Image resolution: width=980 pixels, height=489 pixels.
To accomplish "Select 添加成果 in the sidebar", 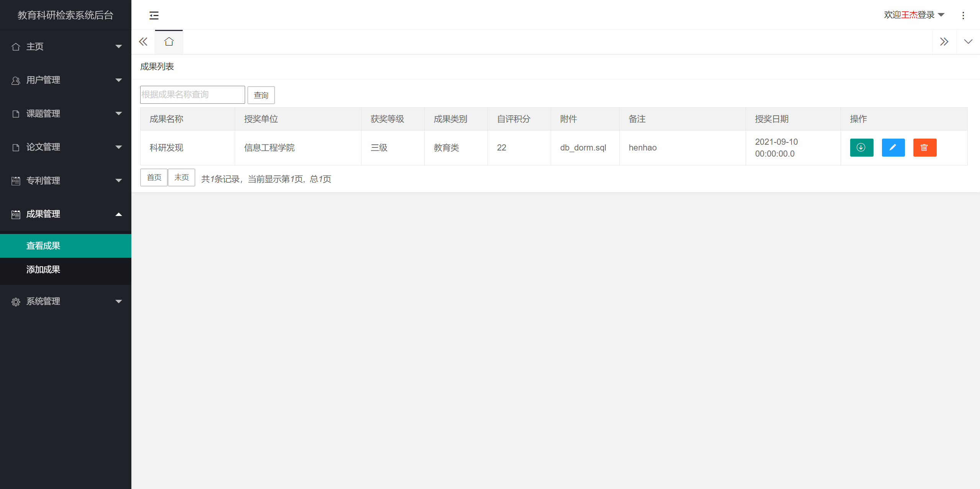I will [x=43, y=270].
